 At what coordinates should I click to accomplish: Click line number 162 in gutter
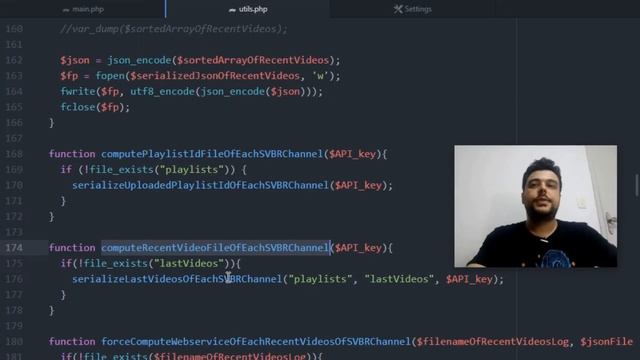coord(14,60)
